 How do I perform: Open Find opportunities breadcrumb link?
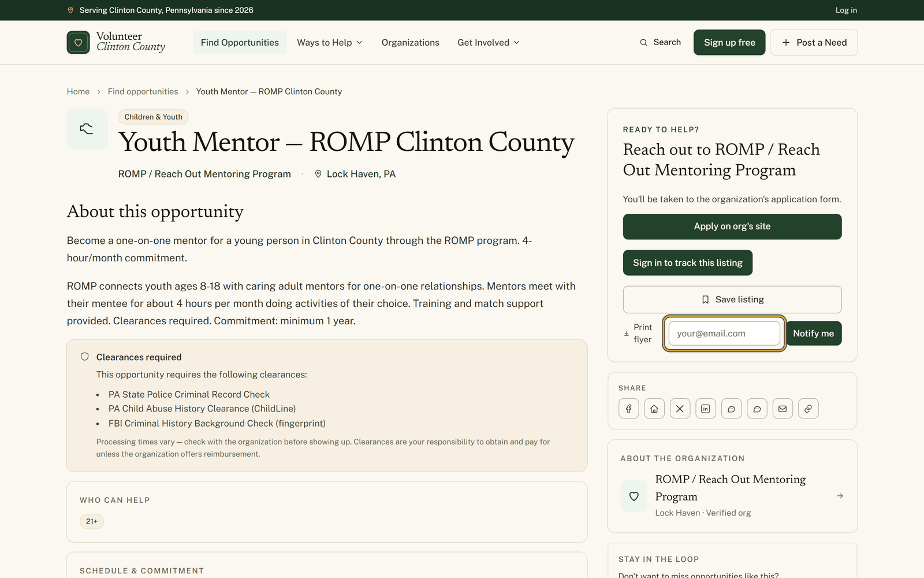[143, 91]
